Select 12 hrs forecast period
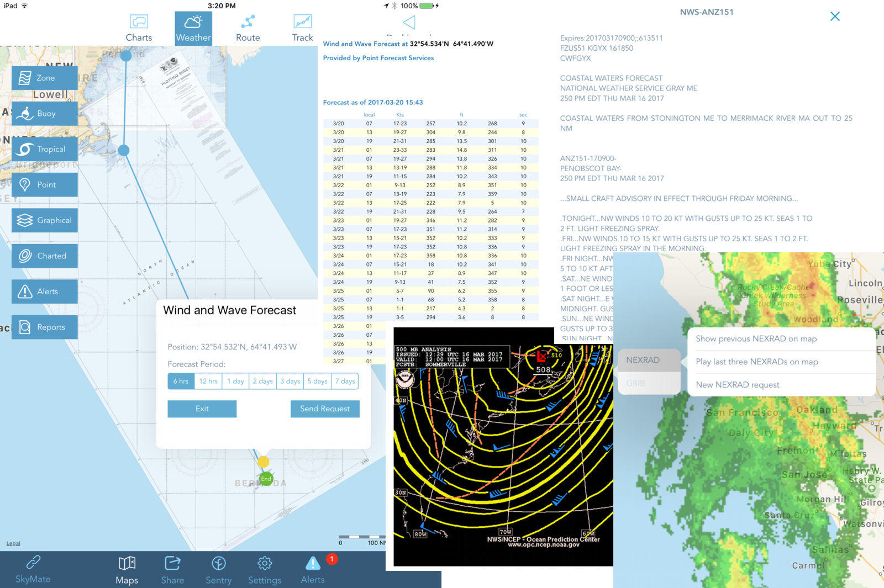The height and width of the screenshot is (588, 884). (x=208, y=381)
